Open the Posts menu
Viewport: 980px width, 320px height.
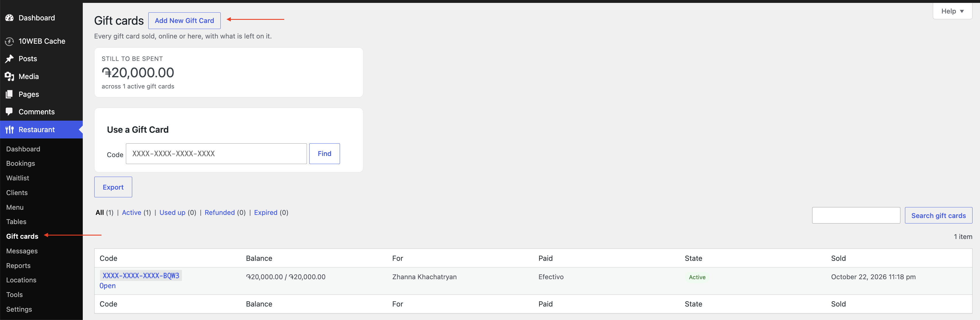tap(28, 59)
